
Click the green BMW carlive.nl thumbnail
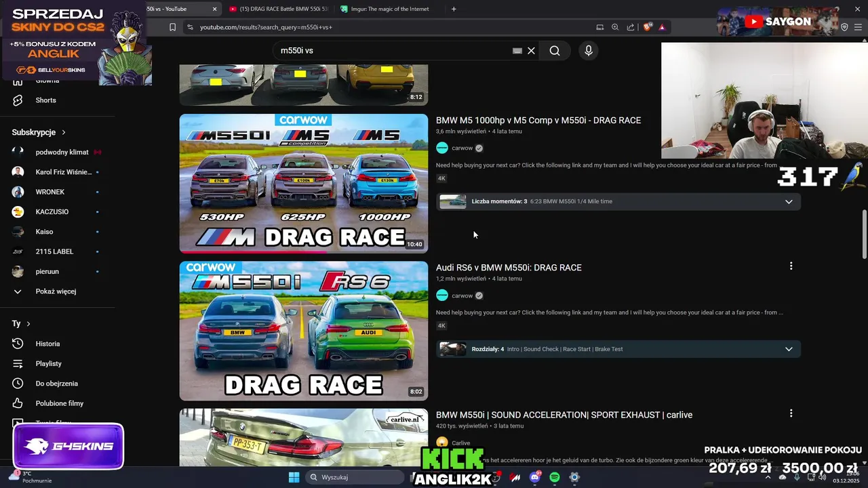pyautogui.click(x=304, y=438)
